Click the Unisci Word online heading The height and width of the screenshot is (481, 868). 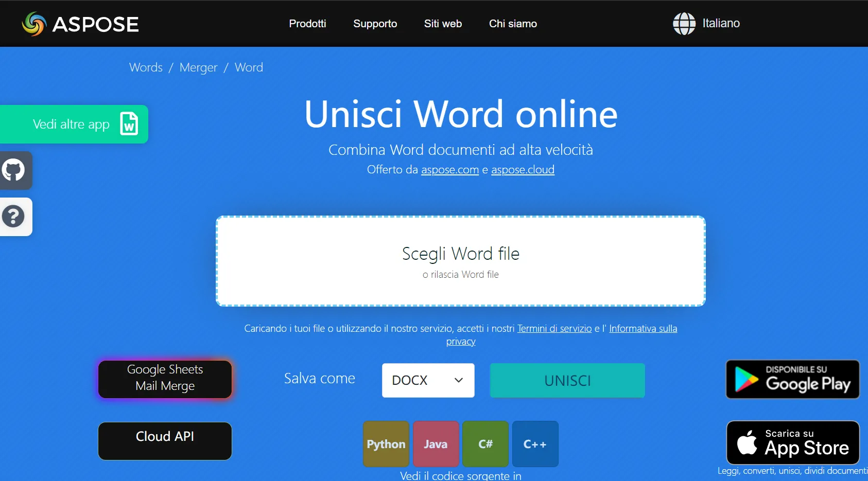(x=461, y=114)
